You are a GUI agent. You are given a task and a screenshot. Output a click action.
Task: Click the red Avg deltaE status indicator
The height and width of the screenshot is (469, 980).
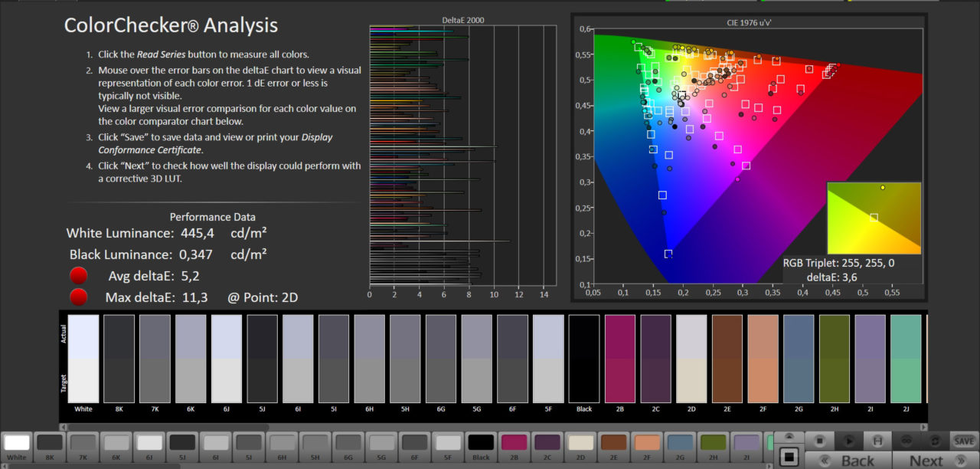coord(78,277)
